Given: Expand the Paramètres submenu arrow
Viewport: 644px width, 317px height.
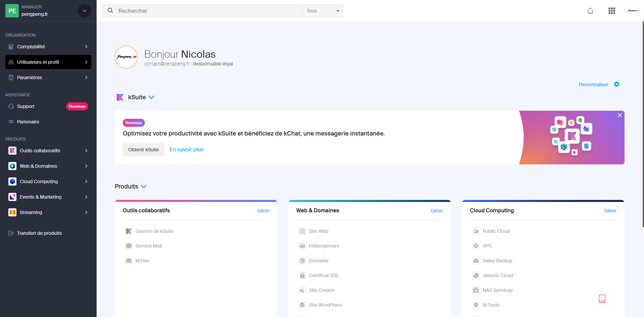Looking at the screenshot, I should (86, 77).
